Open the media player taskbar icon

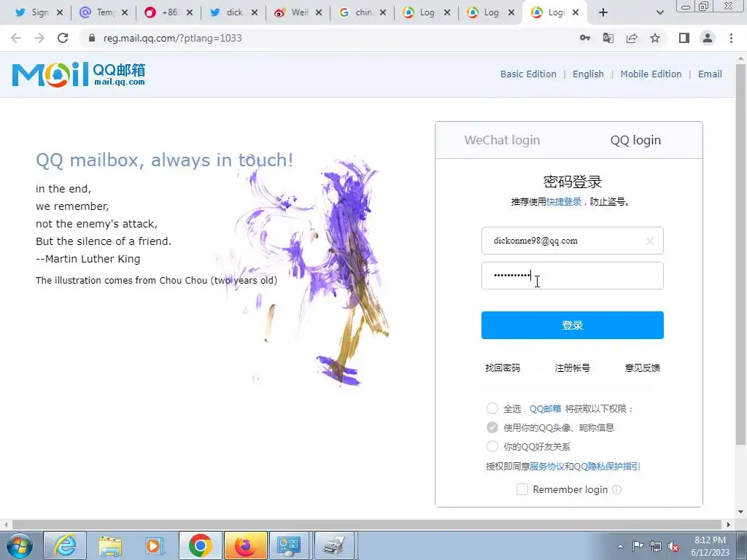coord(155,545)
